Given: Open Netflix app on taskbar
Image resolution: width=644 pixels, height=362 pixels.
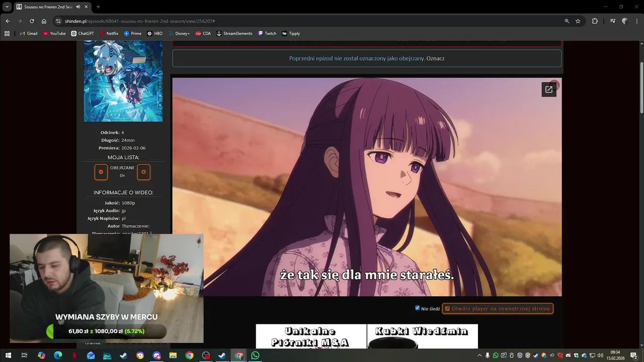Looking at the screenshot, I should click(74, 355).
